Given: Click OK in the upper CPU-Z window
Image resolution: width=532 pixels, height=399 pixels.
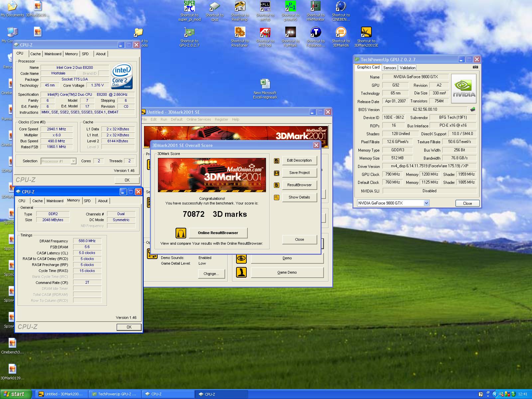Looking at the screenshot, I should [127, 180].
